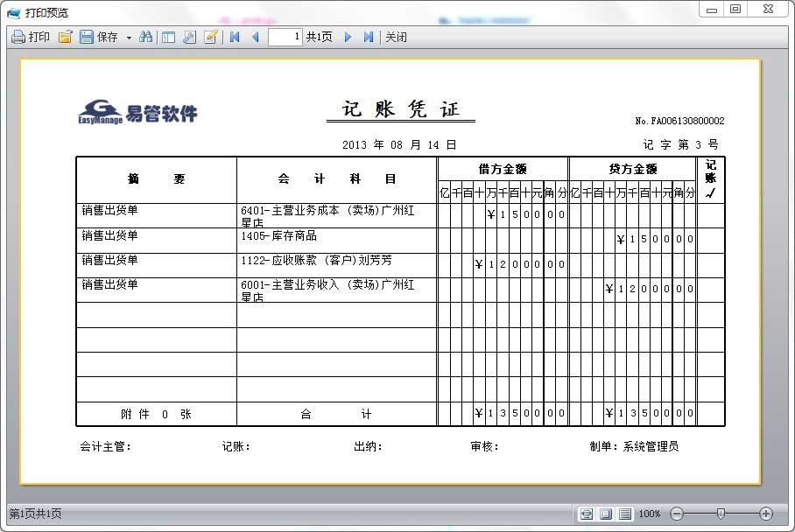Viewport: 795px width, 532px height.
Task: Click the 共1页 page count text
Action: pyautogui.click(x=320, y=37)
